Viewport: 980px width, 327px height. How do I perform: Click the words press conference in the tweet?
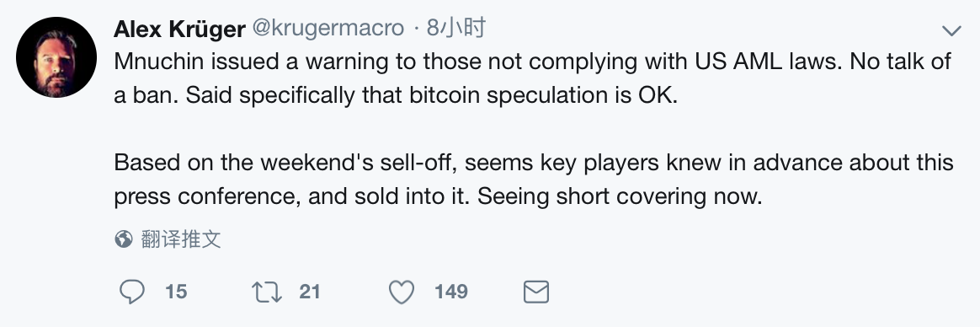(205, 197)
